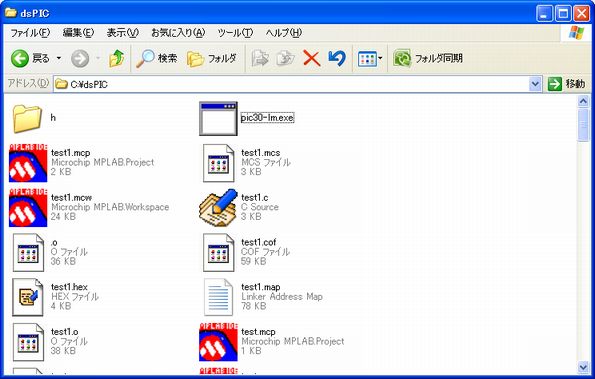Open the forward history dropdown arrow
Image resolution: width=595 pixels, height=379 pixels.
[x=98, y=58]
